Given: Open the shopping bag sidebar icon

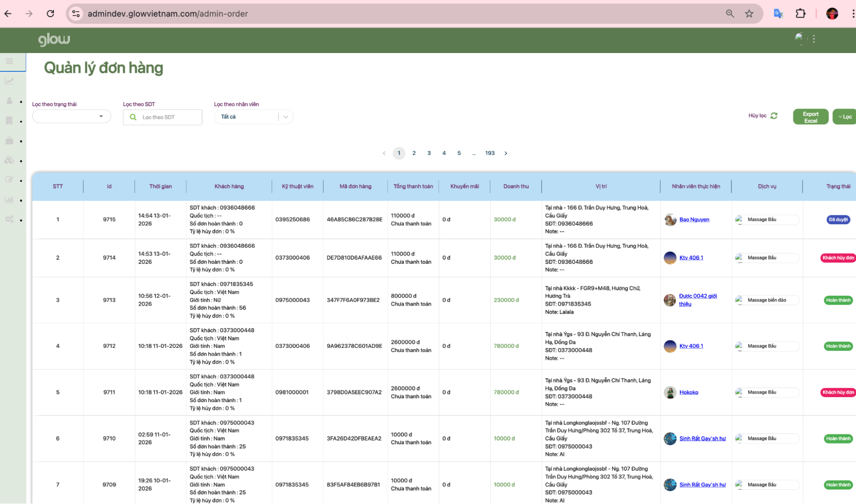Looking at the screenshot, I should (9, 140).
